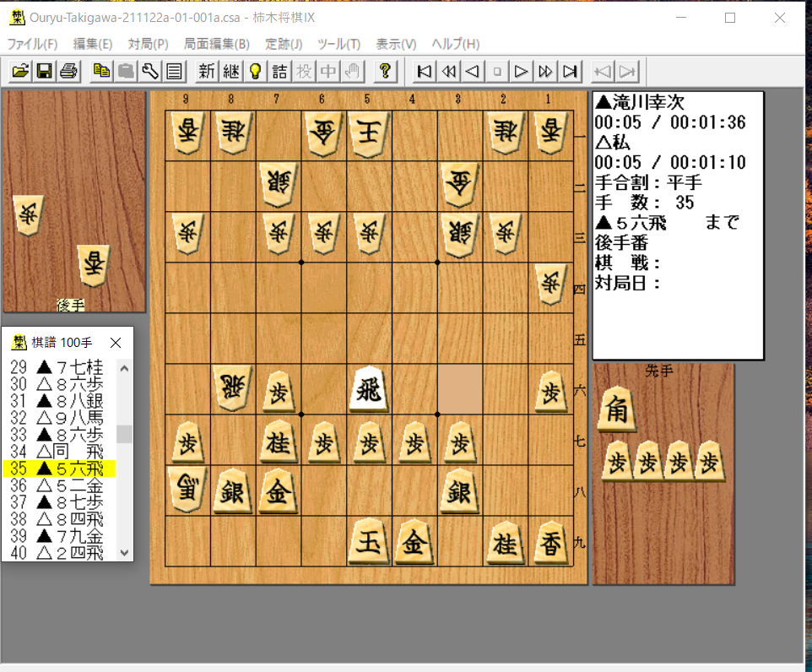Jump to the first move

click(x=424, y=71)
